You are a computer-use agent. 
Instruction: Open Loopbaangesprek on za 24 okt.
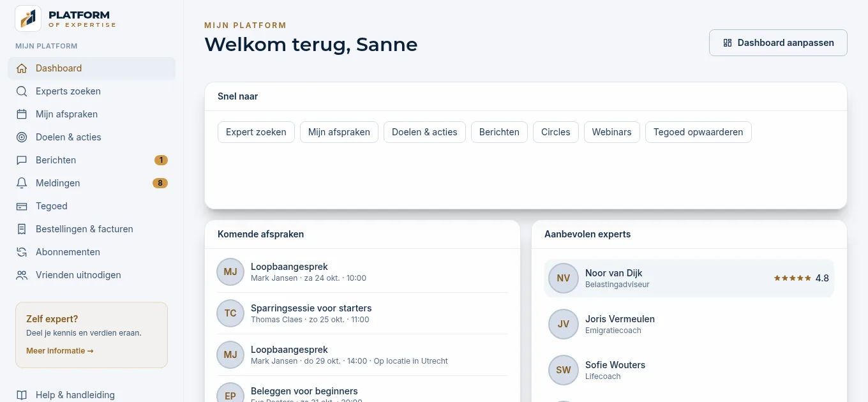coord(363,272)
